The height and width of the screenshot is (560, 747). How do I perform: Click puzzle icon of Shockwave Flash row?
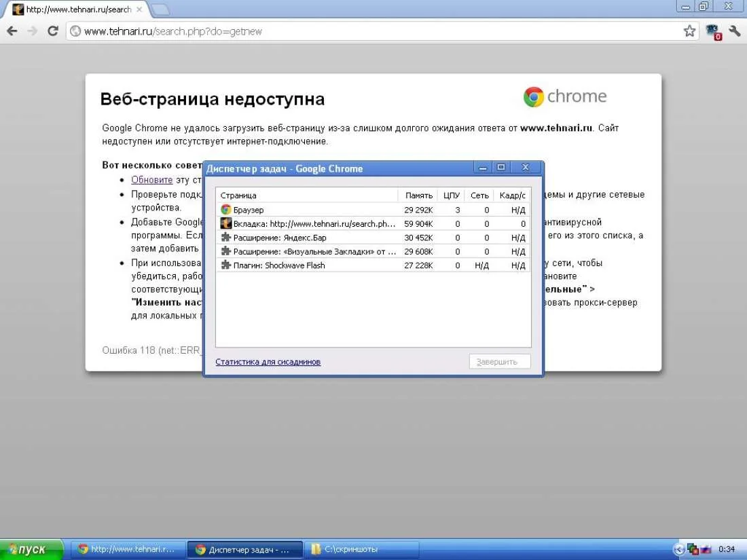coord(226,265)
